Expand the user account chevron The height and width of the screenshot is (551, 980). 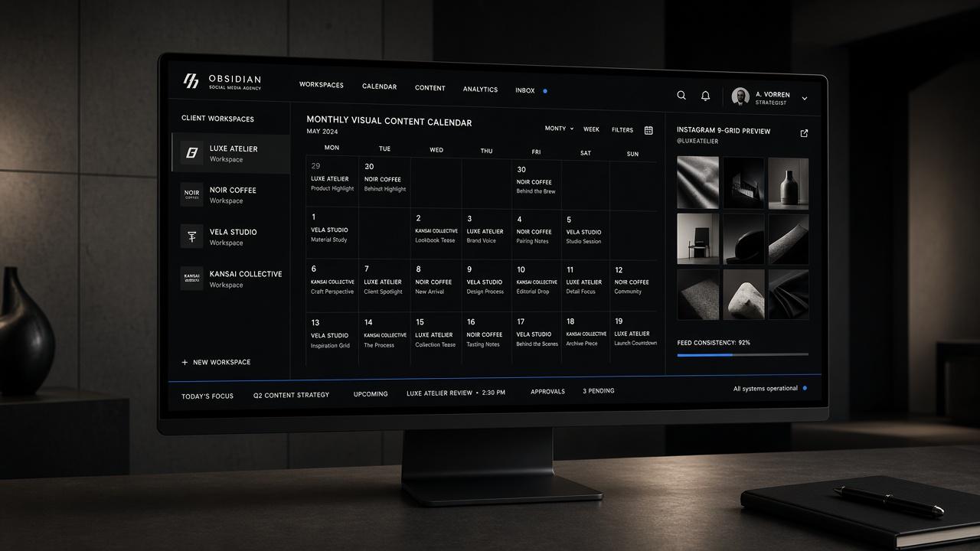(x=805, y=99)
